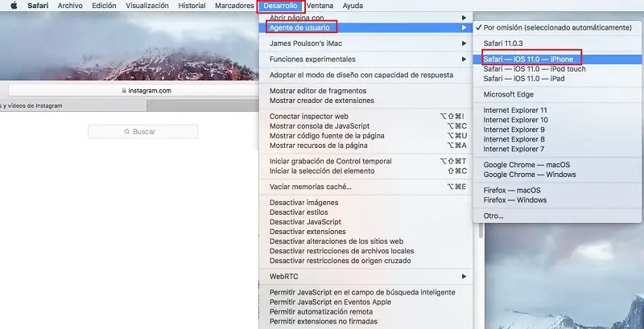This screenshot has height=329, width=644.
Task: Select Mostrar creador de extensiones
Action: click(366, 101)
